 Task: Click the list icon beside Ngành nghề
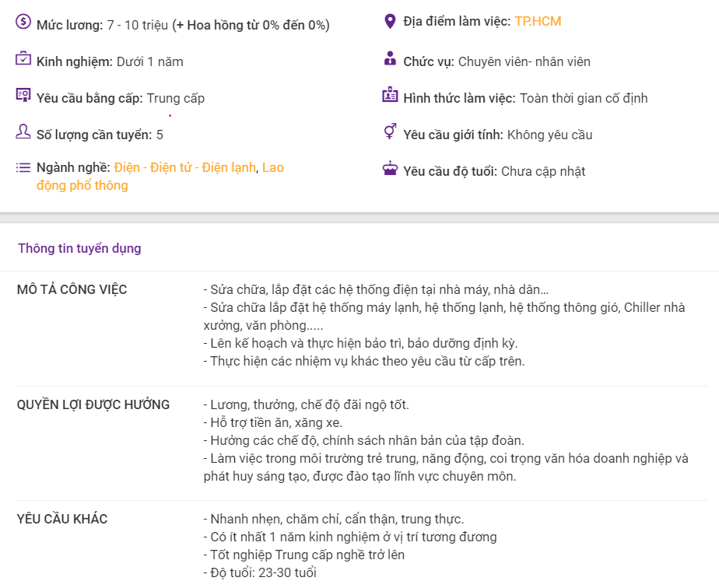(x=23, y=168)
